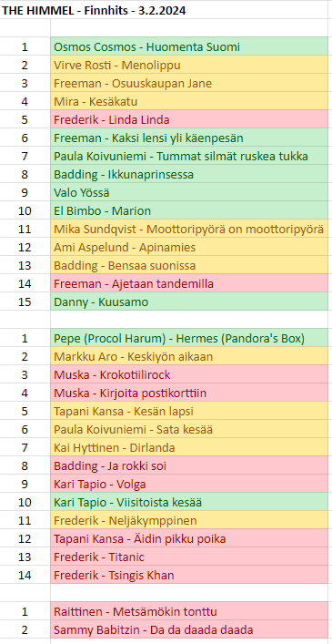The image size is (332, 644).
Task: Select Kai Hyttinen - Dirlanda cell
Action: tap(189, 447)
